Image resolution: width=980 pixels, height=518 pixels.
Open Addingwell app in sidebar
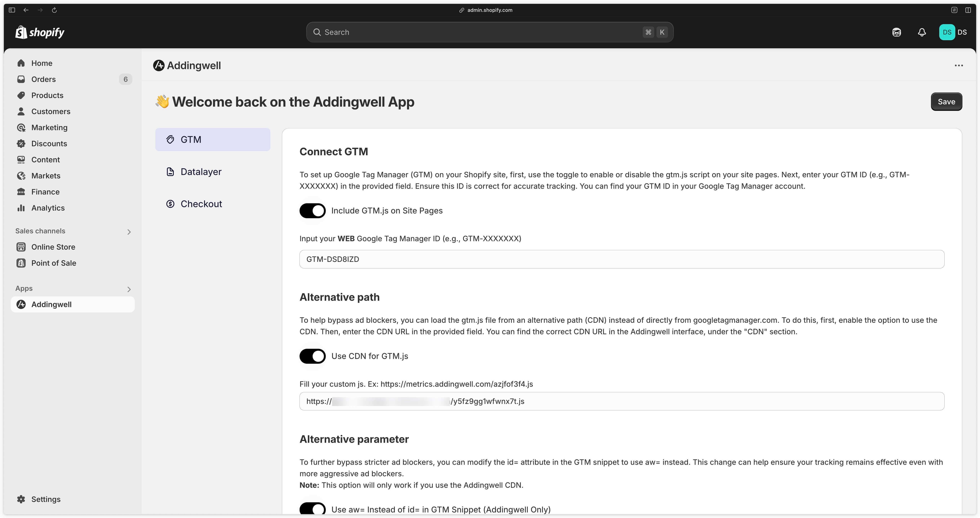(72, 305)
